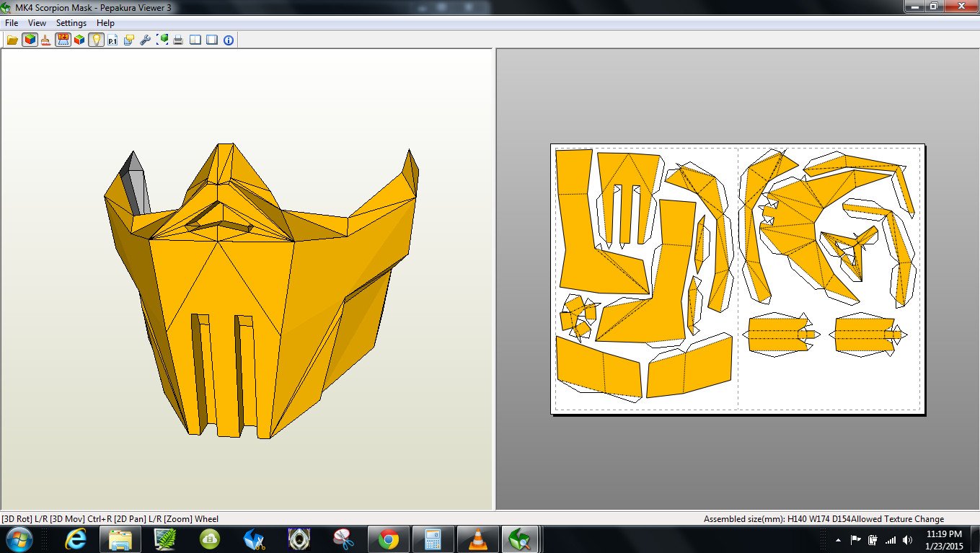Click the yellow speech bubble annotation icon
The image size is (980, 553).
129,40
